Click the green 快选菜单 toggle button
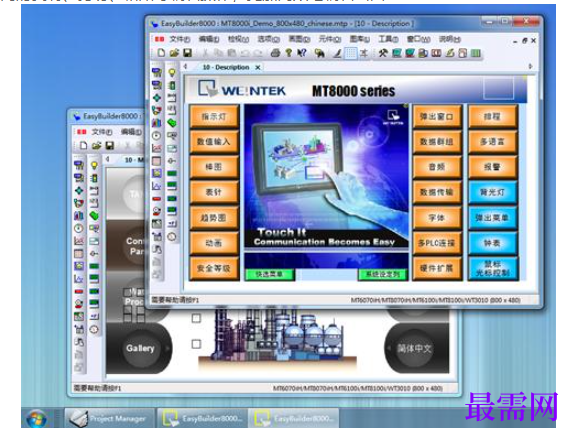 coord(269,274)
